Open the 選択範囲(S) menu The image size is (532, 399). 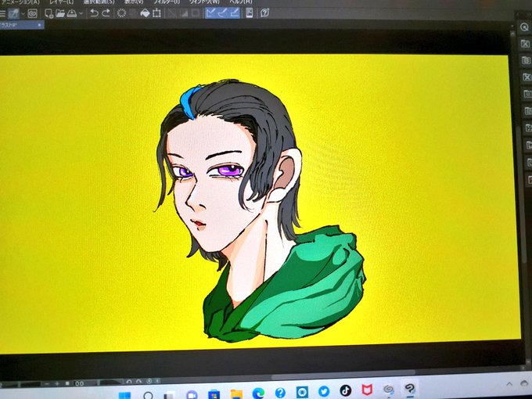99,2
